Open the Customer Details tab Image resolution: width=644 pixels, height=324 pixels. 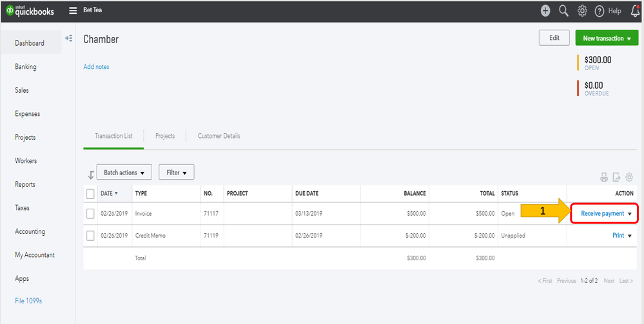point(219,136)
